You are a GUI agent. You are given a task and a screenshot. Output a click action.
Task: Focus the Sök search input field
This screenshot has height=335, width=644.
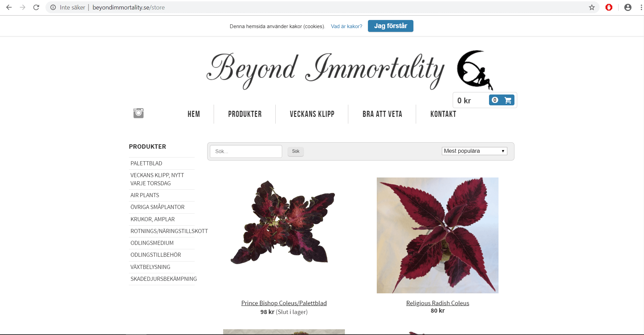(x=246, y=151)
